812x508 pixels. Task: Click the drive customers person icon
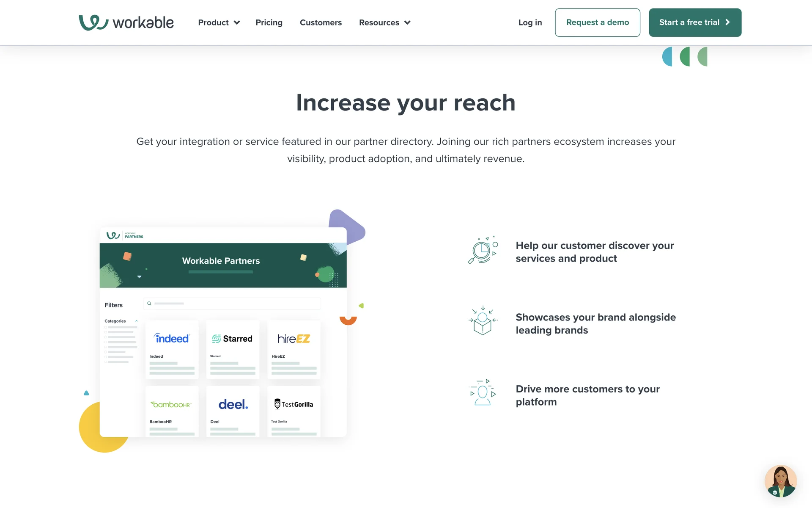pos(483,393)
